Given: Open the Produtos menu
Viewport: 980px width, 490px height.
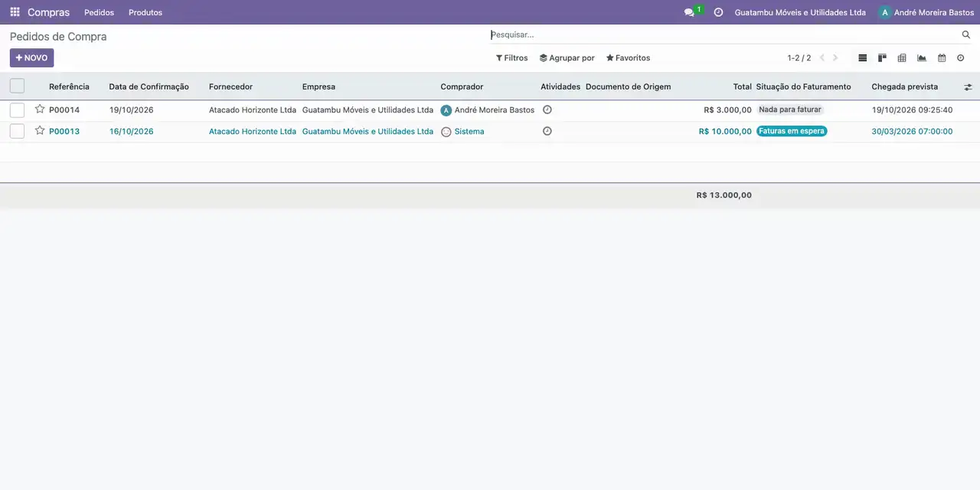Looking at the screenshot, I should pyautogui.click(x=145, y=12).
